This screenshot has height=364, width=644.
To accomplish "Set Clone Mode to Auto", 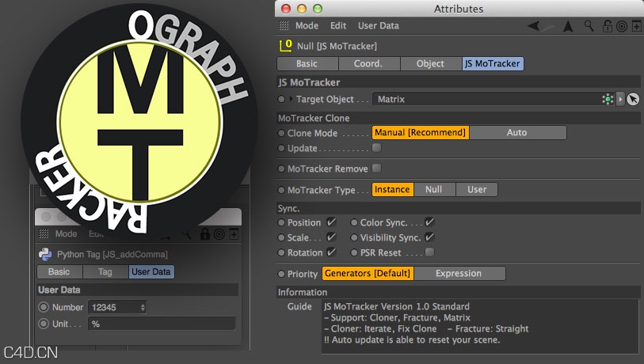I will coord(516,133).
